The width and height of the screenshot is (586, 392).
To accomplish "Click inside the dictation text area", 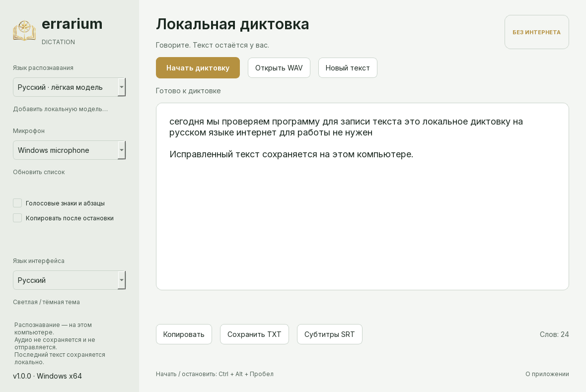I will pyautogui.click(x=363, y=196).
